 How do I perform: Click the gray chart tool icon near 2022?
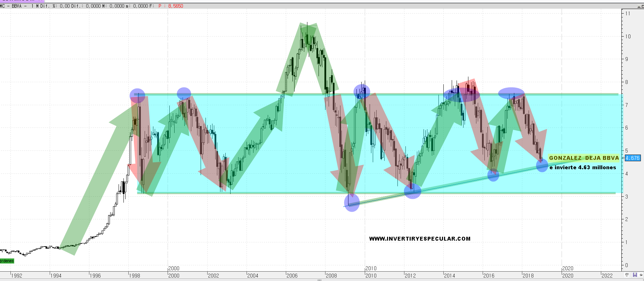point(627,275)
